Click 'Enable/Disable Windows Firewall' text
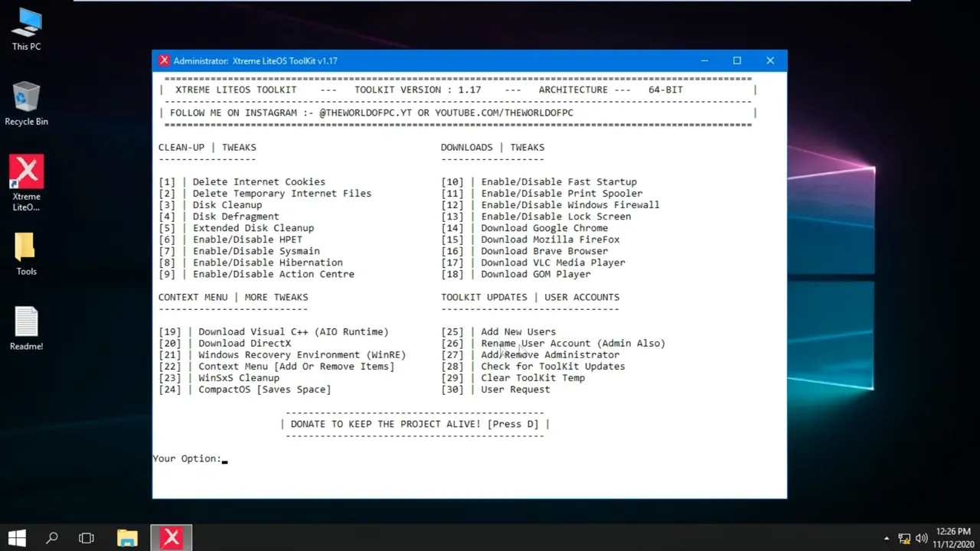The height and width of the screenshot is (551, 980). 570,205
